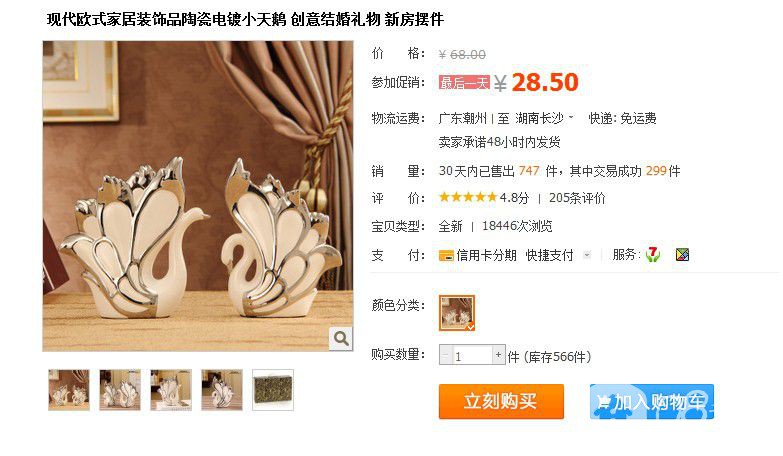Image resolution: width=783 pixels, height=456 pixels.
Task: Select the second swan thumbnail image
Action: click(120, 390)
